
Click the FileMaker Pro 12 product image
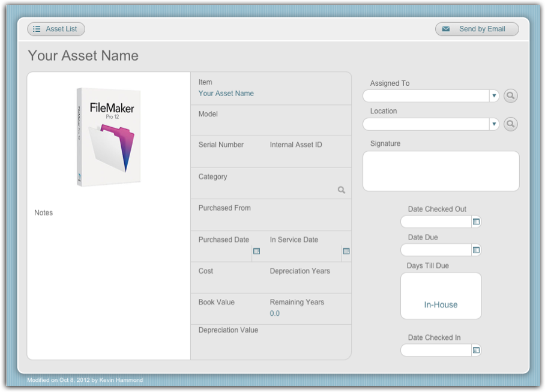pos(108,135)
